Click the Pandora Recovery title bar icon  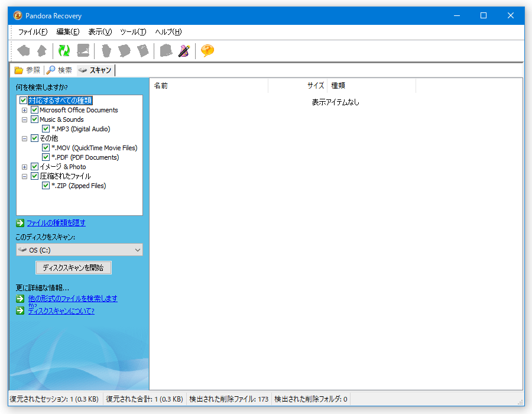(x=18, y=15)
